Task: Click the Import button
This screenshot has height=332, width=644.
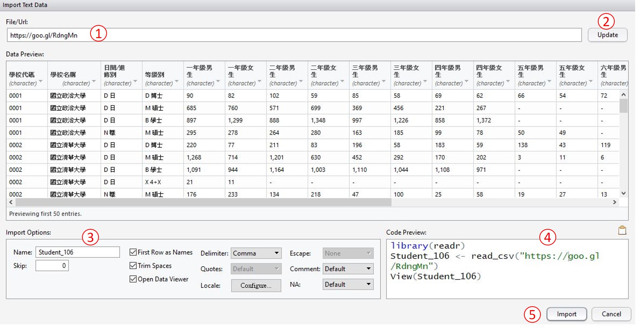Action: point(567,314)
